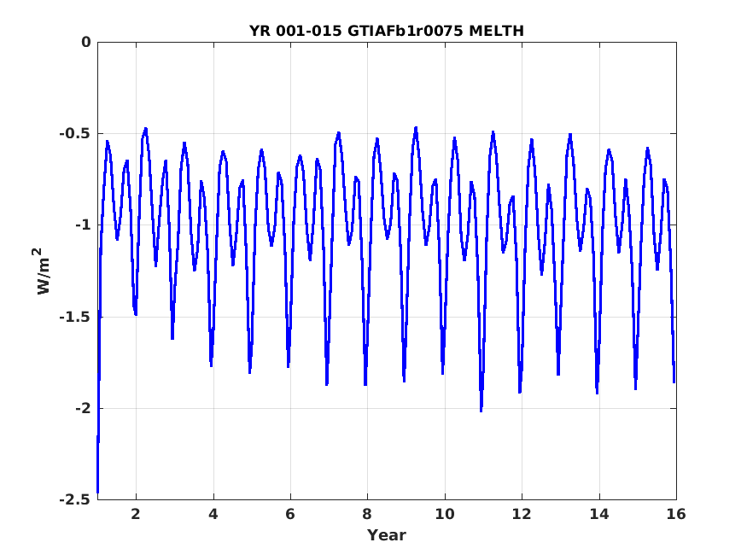The width and height of the screenshot is (747, 560).
Task: Click the deepest minimum near year 11
Action: (481, 411)
